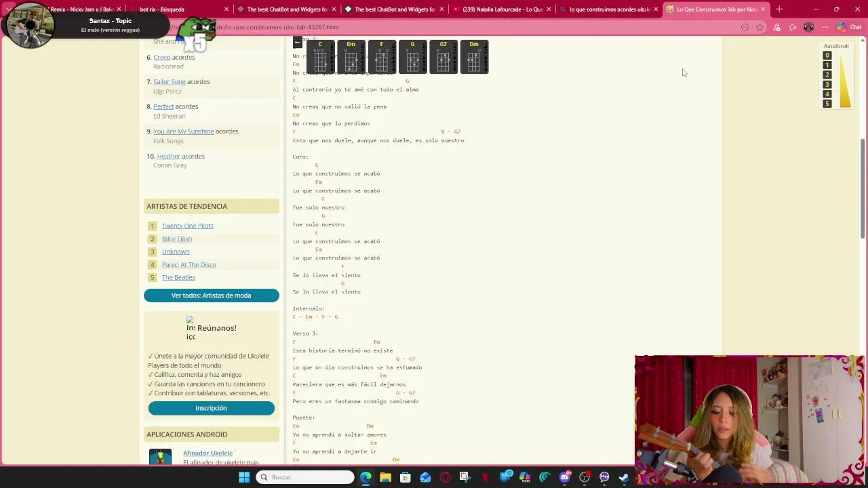Open the G chord diagram
Screen dimensions: 868x488
point(412,57)
